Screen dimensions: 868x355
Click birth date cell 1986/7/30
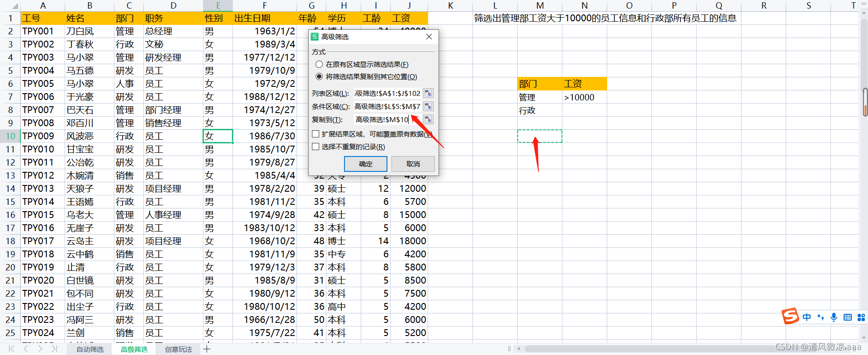pos(264,136)
